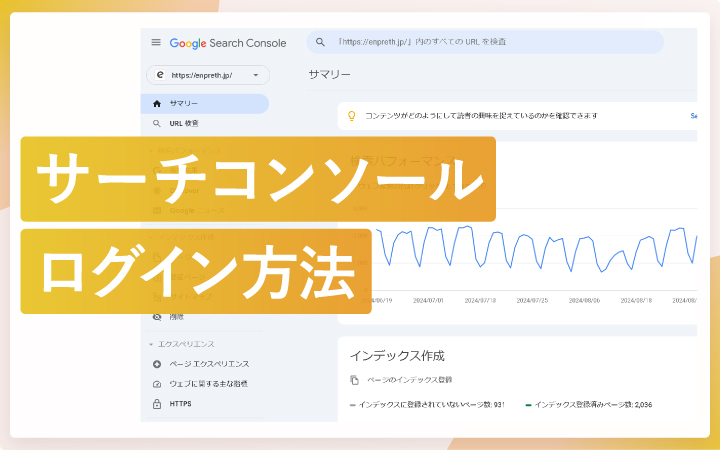Click the padlock icon beside HTTPS

tap(157, 404)
